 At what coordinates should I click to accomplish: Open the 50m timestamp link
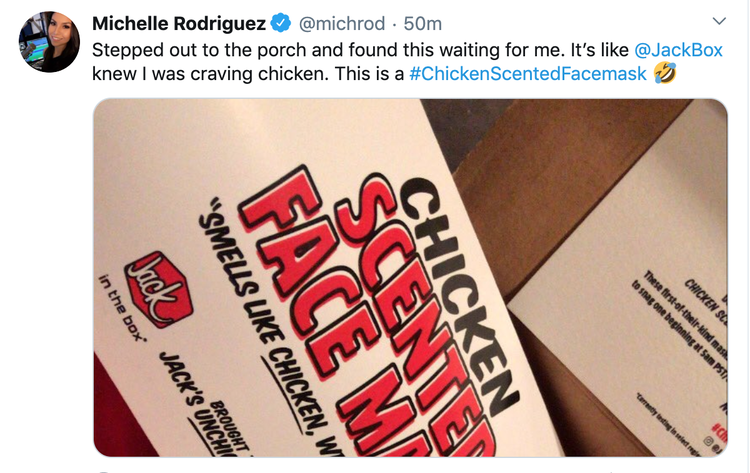(422, 23)
